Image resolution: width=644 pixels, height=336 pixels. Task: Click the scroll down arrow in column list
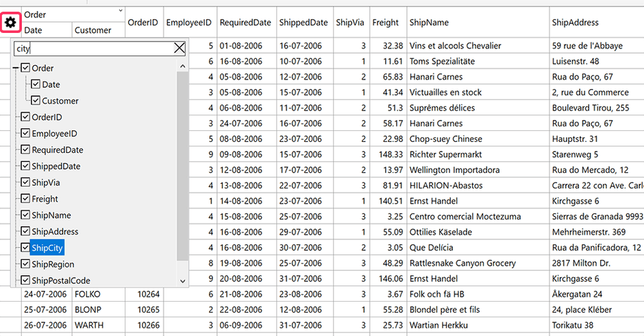(x=182, y=280)
